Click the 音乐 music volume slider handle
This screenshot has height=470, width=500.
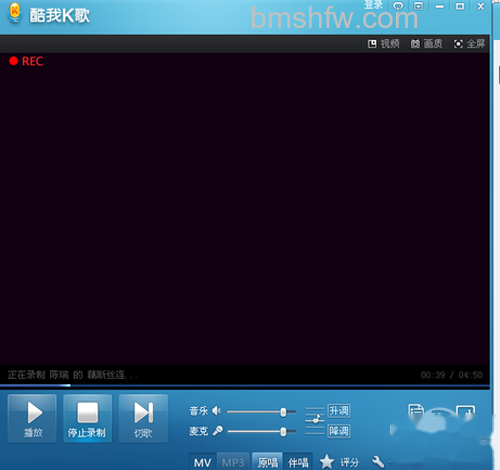(x=283, y=412)
